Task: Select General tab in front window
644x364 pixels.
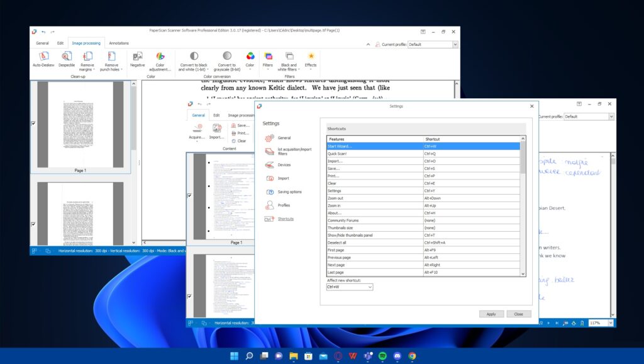Action: [198, 116]
